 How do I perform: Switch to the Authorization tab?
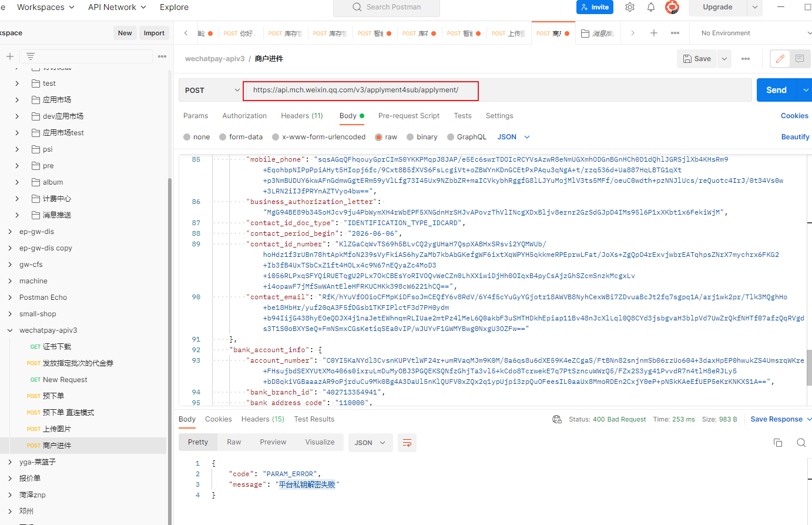(x=244, y=116)
